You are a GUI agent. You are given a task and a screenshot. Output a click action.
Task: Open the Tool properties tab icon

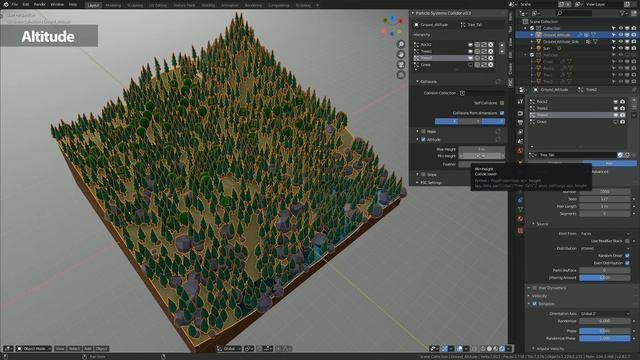pos(520,102)
